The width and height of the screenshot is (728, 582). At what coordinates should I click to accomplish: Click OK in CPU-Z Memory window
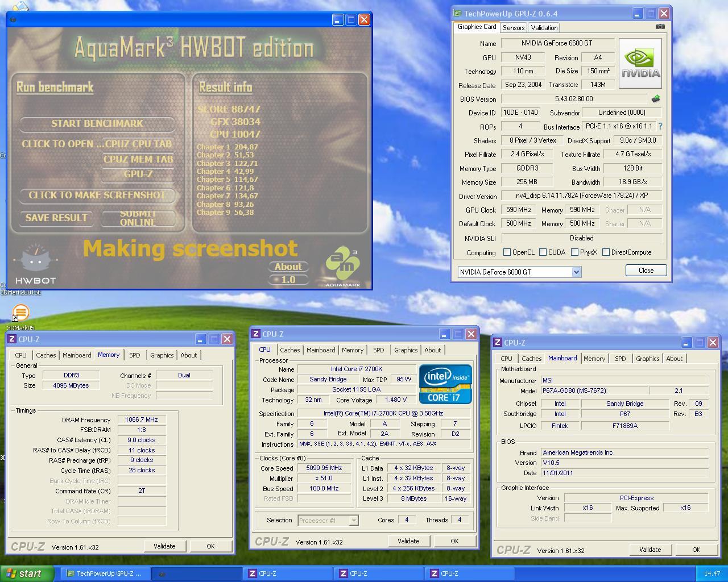210,546
